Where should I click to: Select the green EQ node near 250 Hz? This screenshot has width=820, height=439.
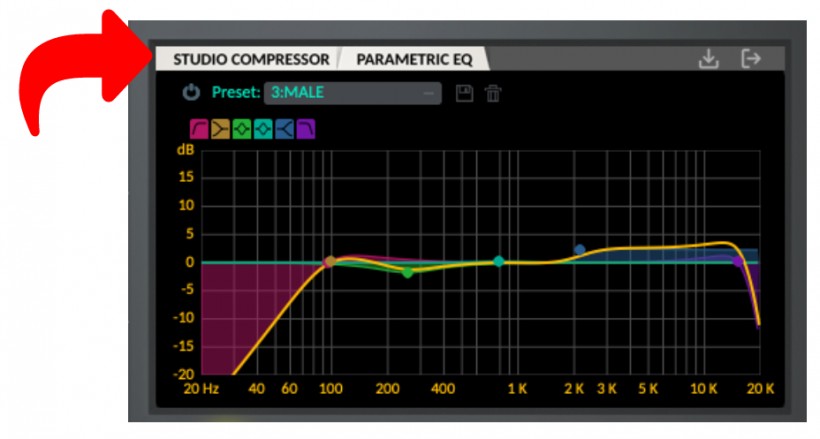click(408, 272)
